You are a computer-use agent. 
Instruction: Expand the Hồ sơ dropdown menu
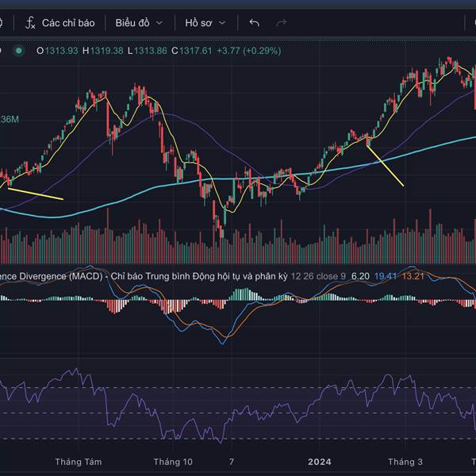click(x=205, y=23)
